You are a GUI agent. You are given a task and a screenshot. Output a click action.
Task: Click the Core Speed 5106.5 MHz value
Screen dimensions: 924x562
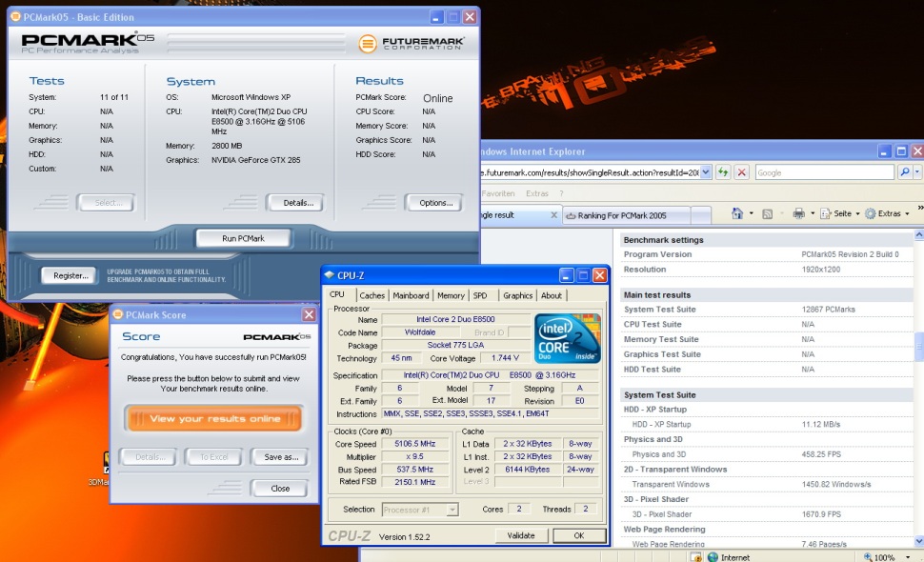tap(415, 444)
